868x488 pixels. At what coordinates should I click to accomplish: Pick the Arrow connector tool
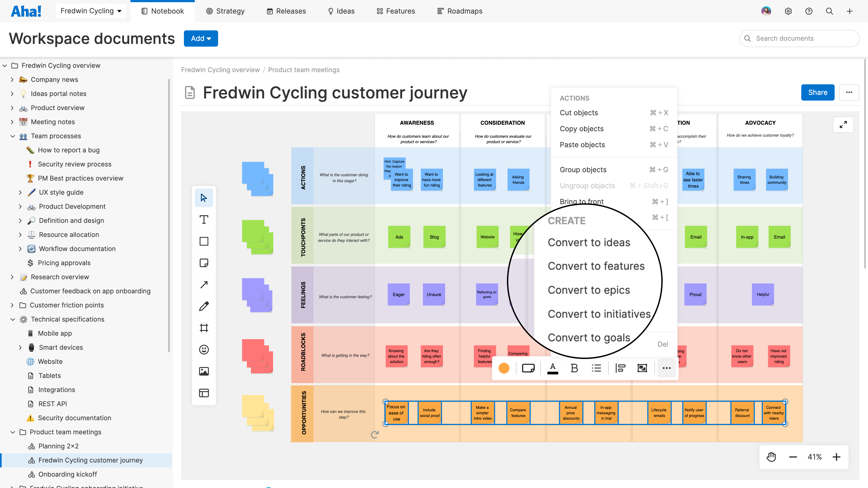[204, 285]
